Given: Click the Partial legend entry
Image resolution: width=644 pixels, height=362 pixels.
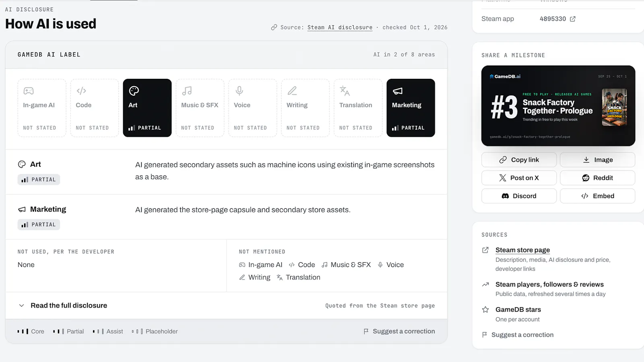Looking at the screenshot, I should tap(68, 331).
